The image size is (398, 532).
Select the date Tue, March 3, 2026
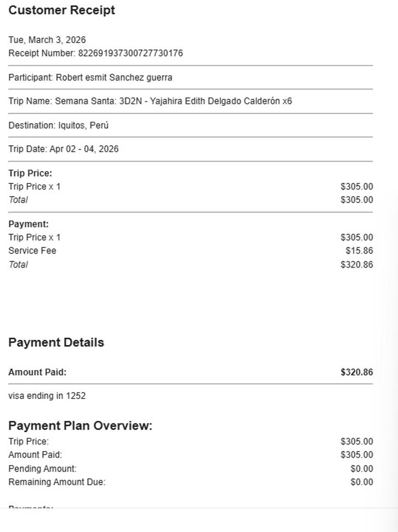pyautogui.click(x=47, y=40)
